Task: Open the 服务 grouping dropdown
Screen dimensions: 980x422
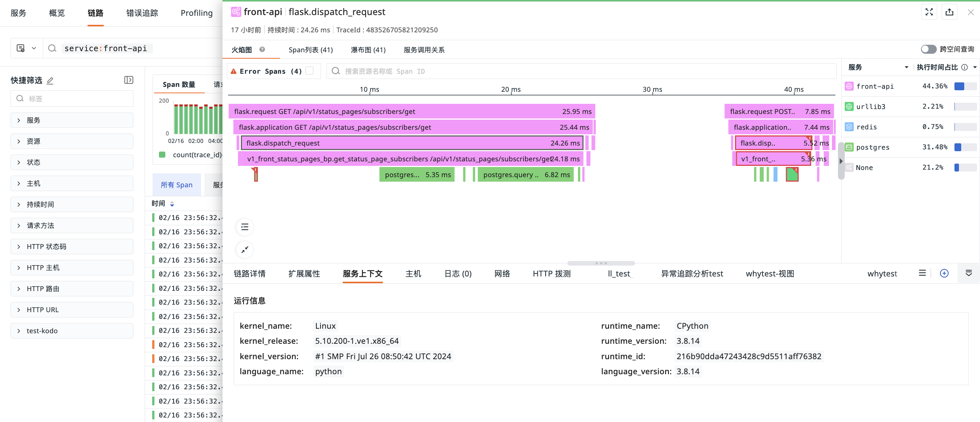Action: click(x=878, y=67)
